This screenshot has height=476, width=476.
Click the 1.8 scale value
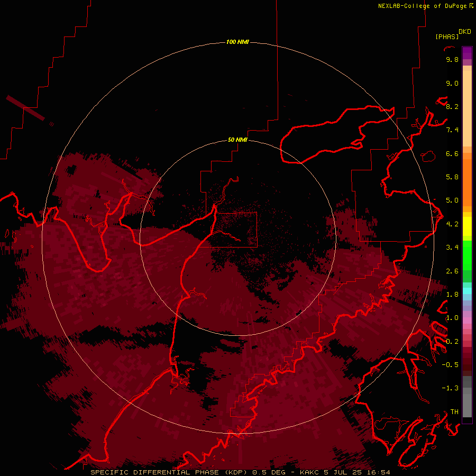(452, 295)
